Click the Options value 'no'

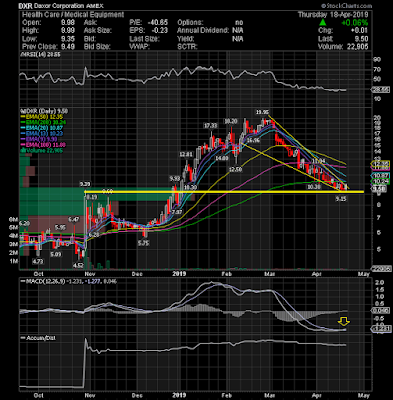tap(239, 23)
